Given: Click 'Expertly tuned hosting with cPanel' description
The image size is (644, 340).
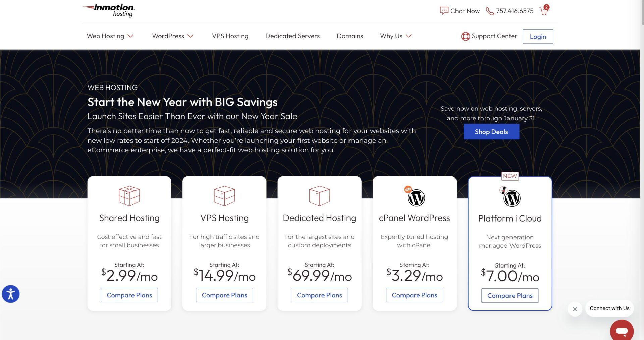Looking at the screenshot, I should (x=415, y=241).
